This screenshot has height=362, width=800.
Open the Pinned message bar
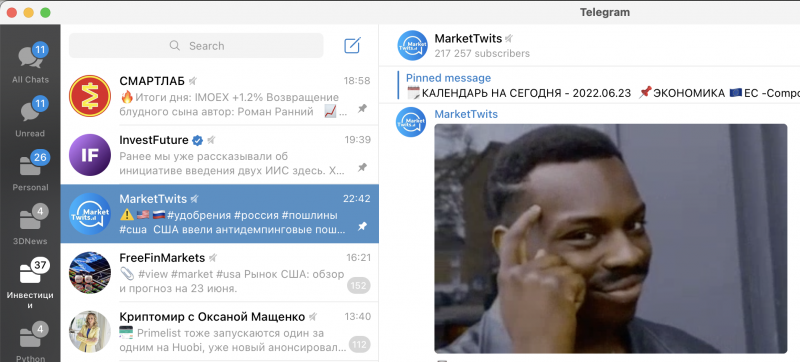pos(598,85)
